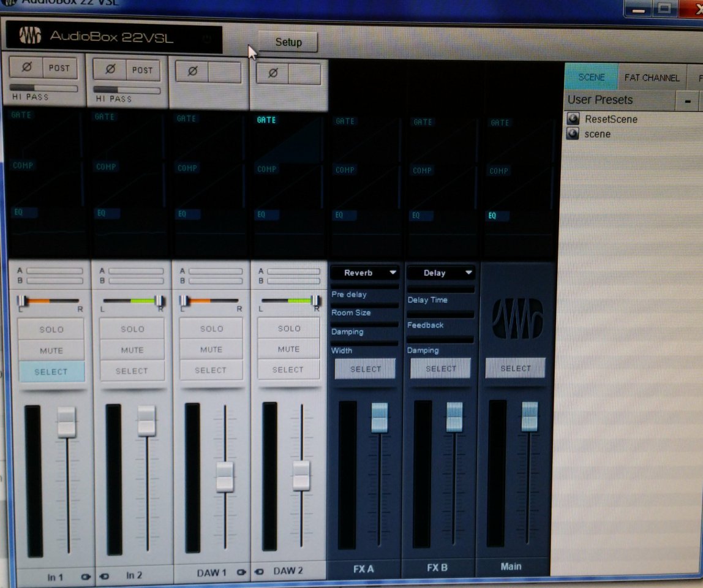Switch to the SCENE tab
Viewport: 703px width, 588px height.
coord(592,77)
